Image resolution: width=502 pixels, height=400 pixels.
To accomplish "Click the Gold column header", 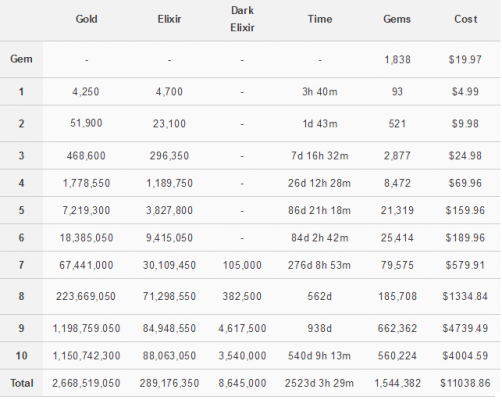I will 86,19.
